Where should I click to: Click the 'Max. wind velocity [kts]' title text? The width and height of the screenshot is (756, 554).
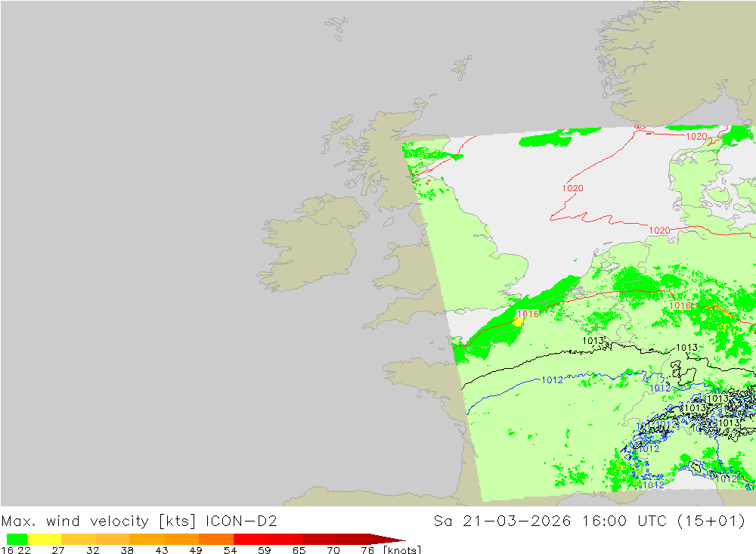pos(99,522)
